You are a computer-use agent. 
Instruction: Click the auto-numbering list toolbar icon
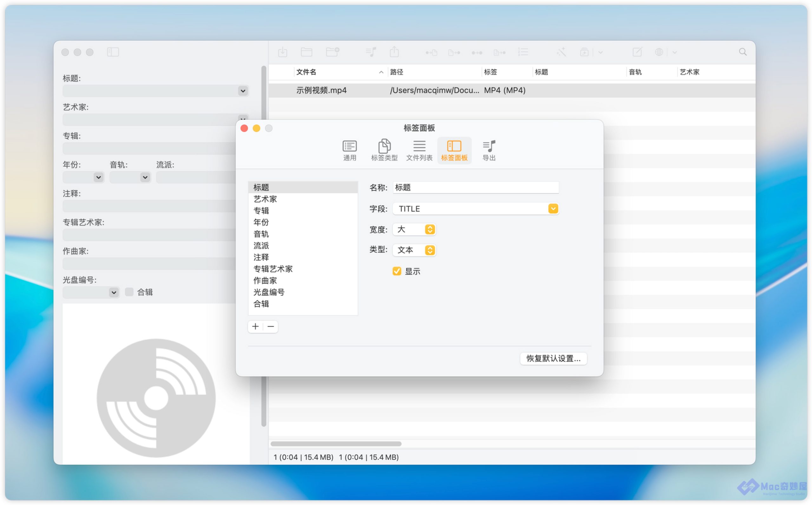[523, 52]
